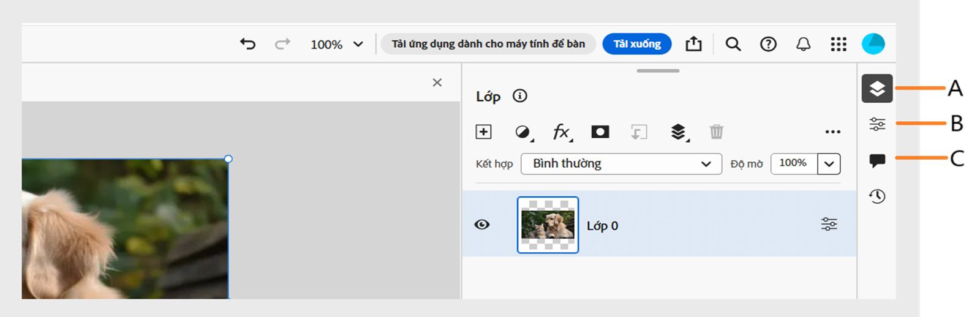Open the three-dot more options menu

point(832,132)
